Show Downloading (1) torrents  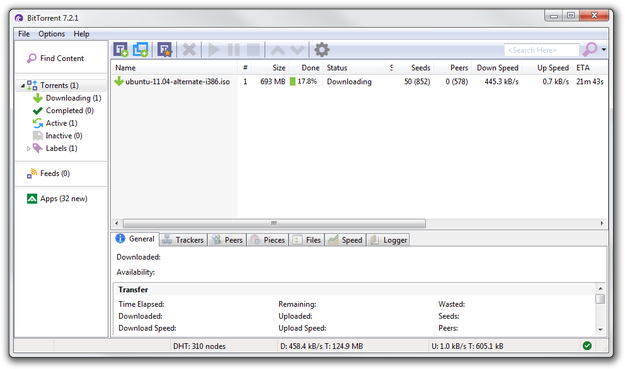pyautogui.click(x=73, y=98)
